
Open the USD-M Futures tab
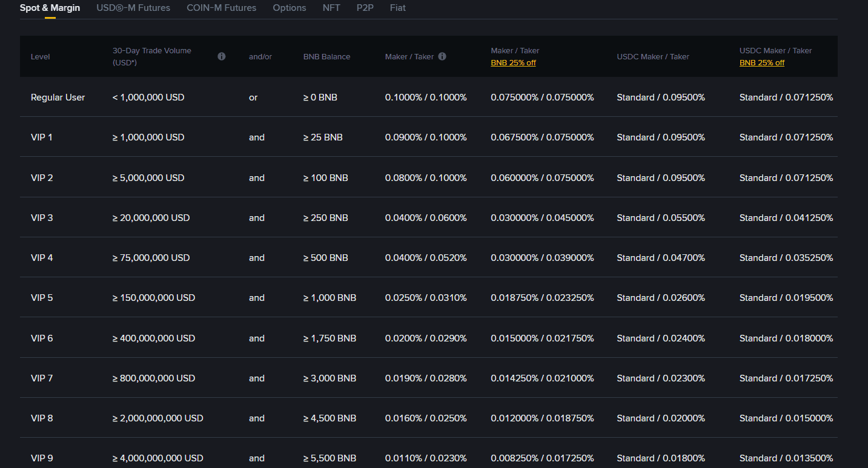coord(133,8)
